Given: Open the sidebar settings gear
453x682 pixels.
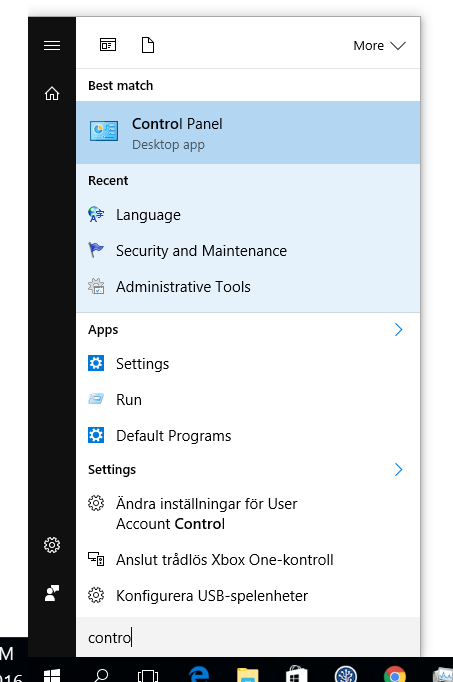Looking at the screenshot, I should [x=52, y=545].
